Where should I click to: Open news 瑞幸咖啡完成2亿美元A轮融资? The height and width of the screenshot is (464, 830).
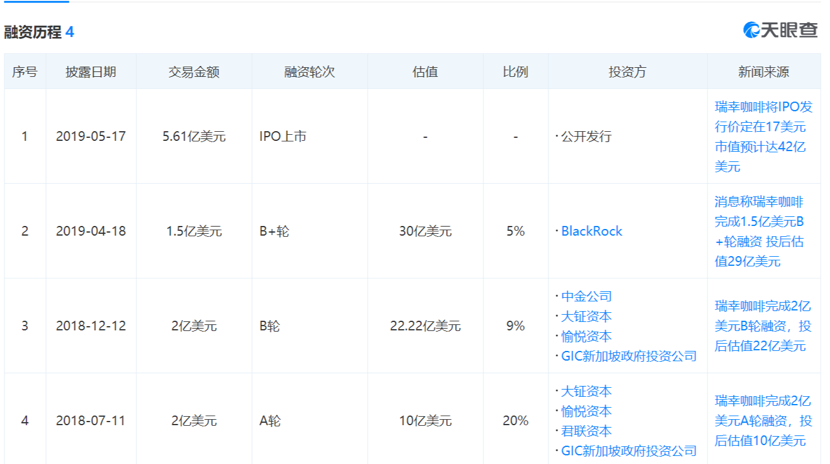763,421
